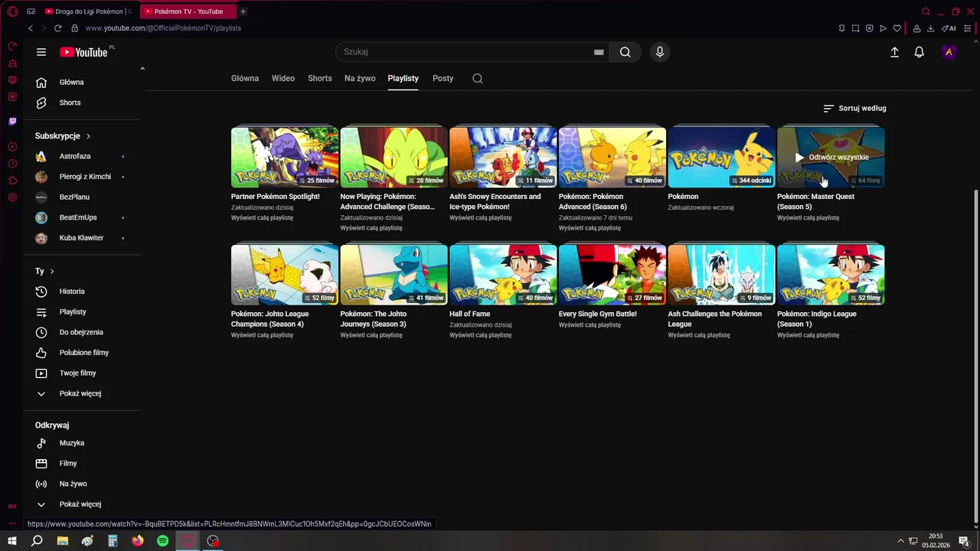
Task: Go back with the browser back arrow
Action: pos(31,28)
